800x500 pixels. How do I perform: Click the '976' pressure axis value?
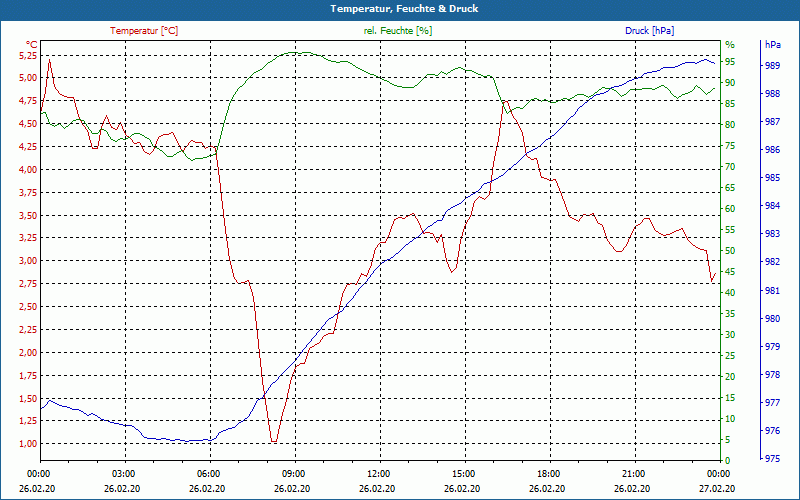(772, 431)
